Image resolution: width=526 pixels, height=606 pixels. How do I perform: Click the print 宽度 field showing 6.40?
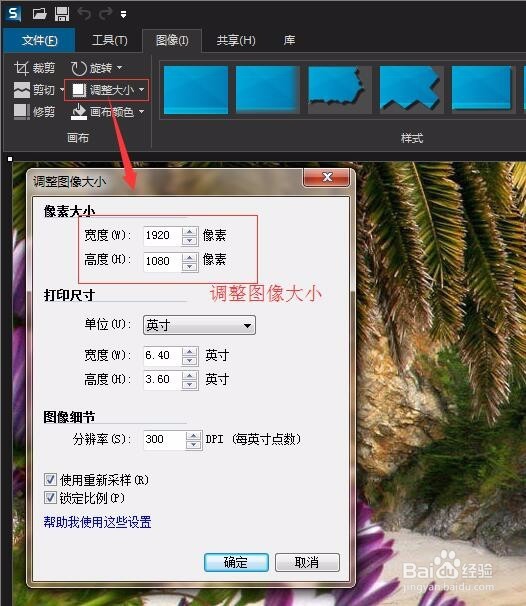point(162,356)
